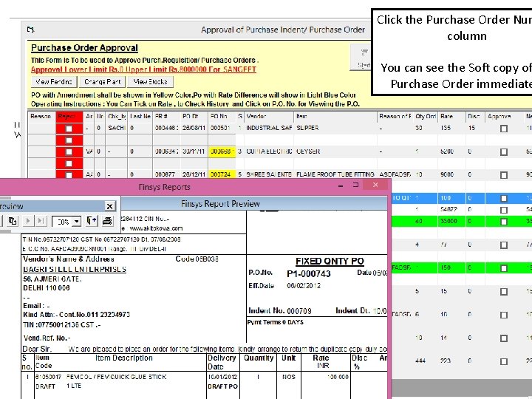Click item code 81050017 in report table
532x399 pixels.
pos(48,377)
